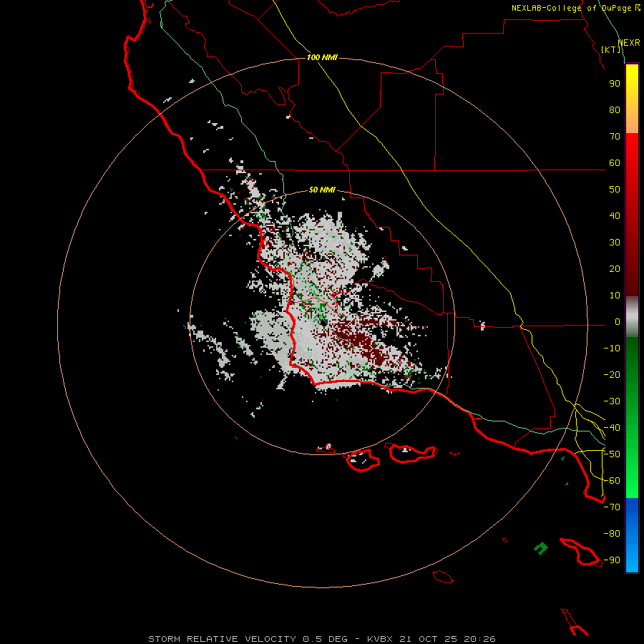This screenshot has height=644, width=644.
Task: Click the -10 value on the velocity scale
Action: tap(612, 348)
